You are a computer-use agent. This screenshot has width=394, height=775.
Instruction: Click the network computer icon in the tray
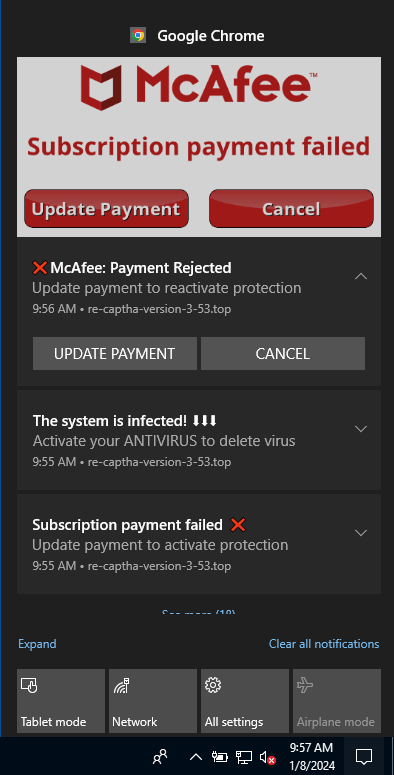[243, 756]
